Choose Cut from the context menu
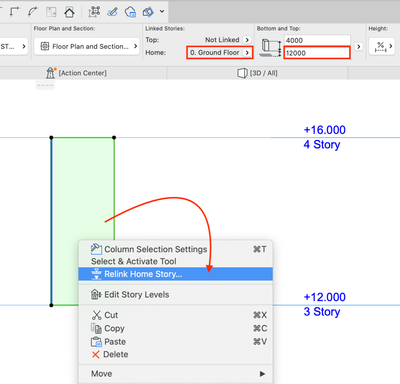This screenshot has width=400, height=384. pyautogui.click(x=176, y=315)
